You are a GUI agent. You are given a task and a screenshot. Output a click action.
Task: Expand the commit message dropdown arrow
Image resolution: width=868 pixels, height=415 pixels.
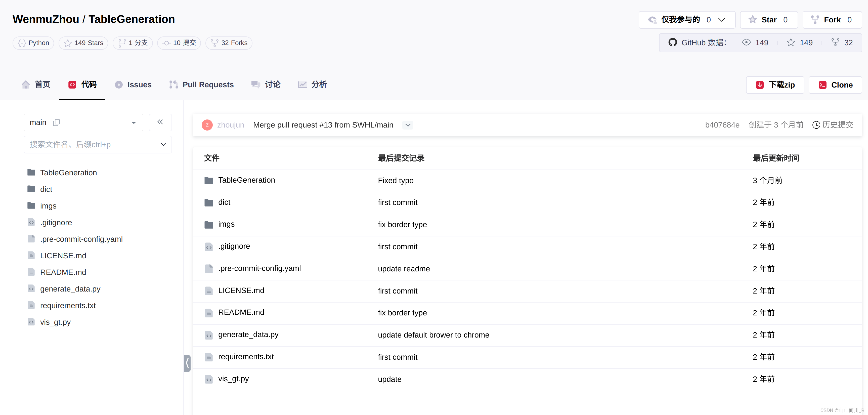pyautogui.click(x=407, y=125)
